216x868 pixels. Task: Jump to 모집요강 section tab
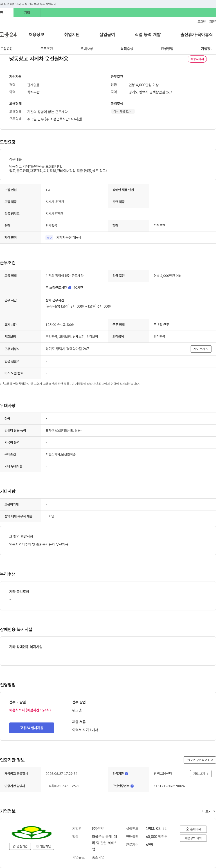[x=6, y=49]
